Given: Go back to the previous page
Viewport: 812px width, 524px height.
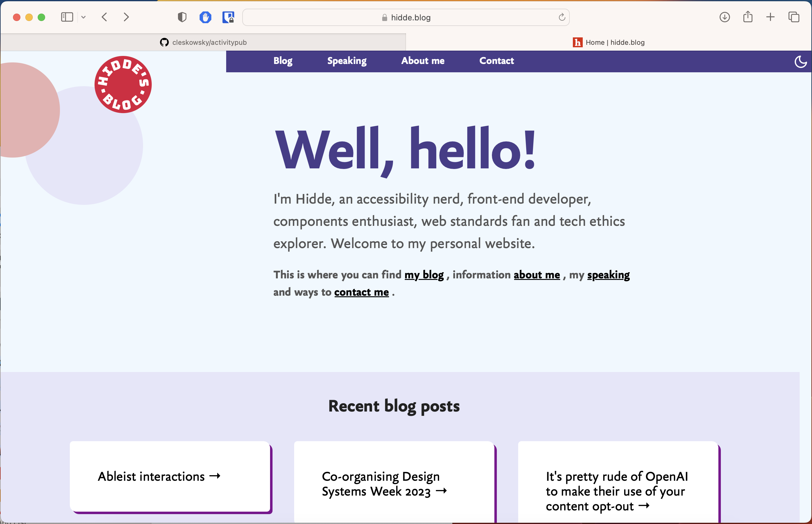Looking at the screenshot, I should pyautogui.click(x=104, y=17).
